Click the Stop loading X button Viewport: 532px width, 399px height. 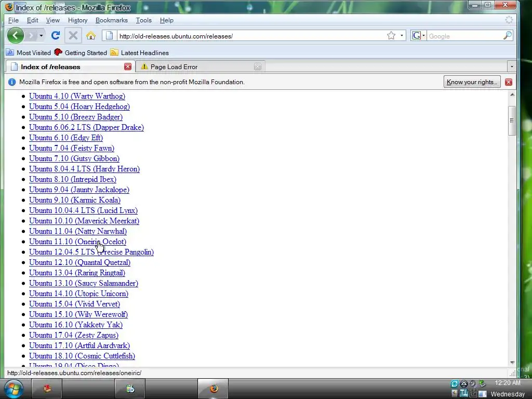[x=73, y=35]
